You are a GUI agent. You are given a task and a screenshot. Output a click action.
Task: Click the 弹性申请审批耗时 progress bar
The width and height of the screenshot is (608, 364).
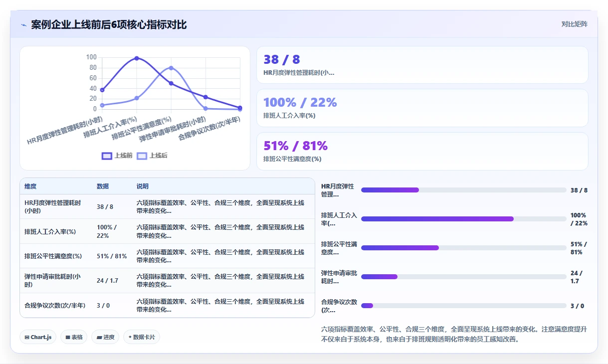click(463, 277)
